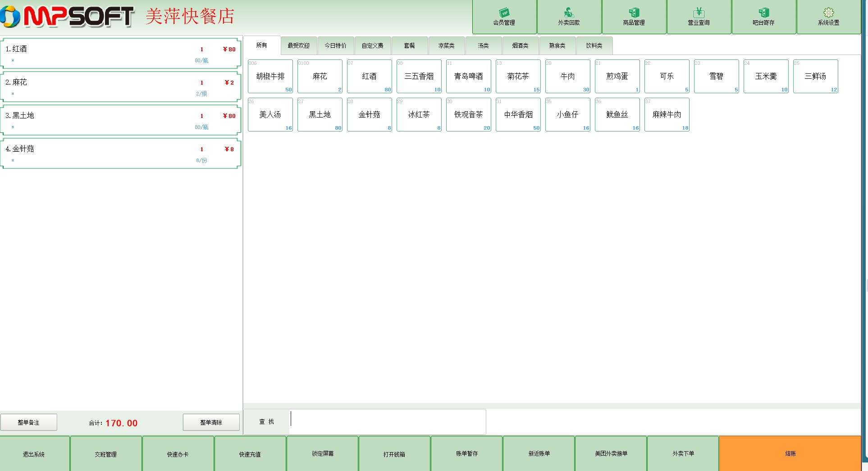Focus the 查找 search input field
This screenshot has height=471, width=868.
coord(388,421)
